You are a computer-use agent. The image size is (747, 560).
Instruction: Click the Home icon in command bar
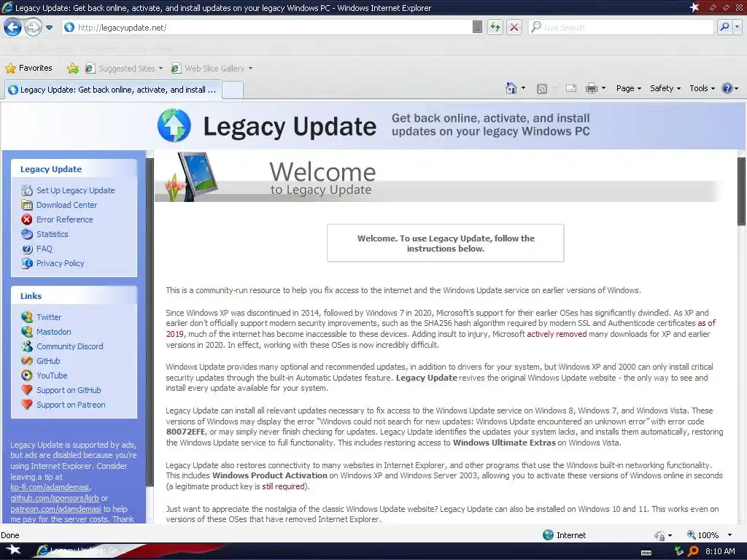click(511, 88)
